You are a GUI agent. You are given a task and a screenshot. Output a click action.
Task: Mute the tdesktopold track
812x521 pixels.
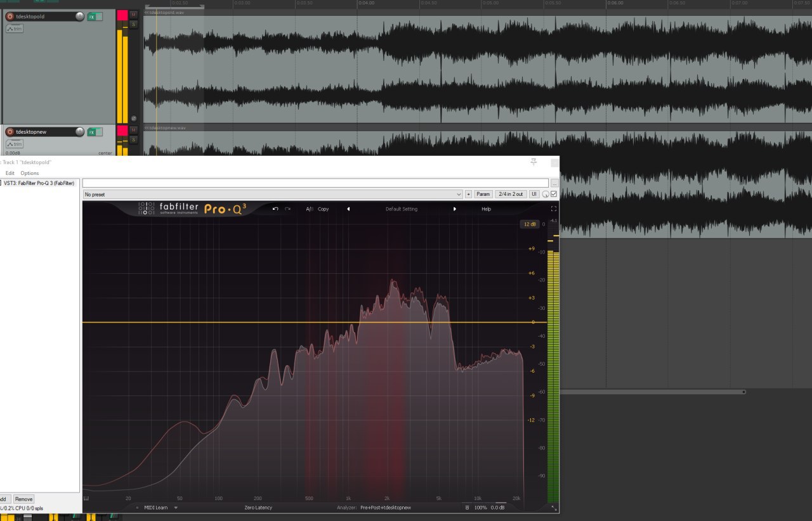pos(133,14)
